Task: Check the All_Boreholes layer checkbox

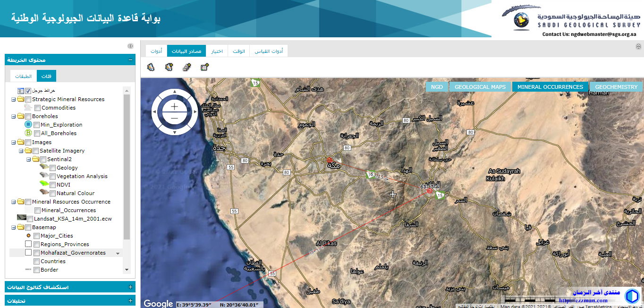Action: tap(36, 134)
